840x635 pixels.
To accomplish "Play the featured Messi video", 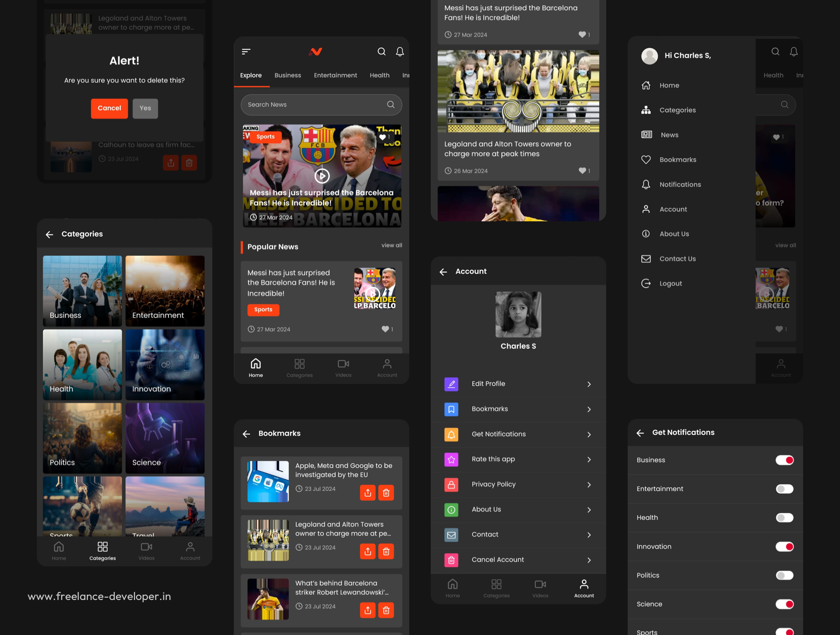I will (322, 176).
